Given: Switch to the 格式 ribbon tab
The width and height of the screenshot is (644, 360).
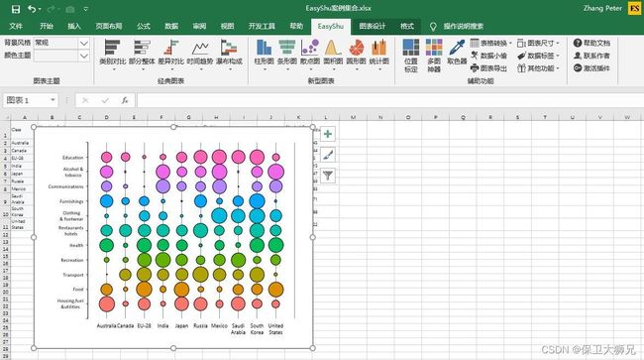Looking at the screenshot, I should tap(407, 26).
